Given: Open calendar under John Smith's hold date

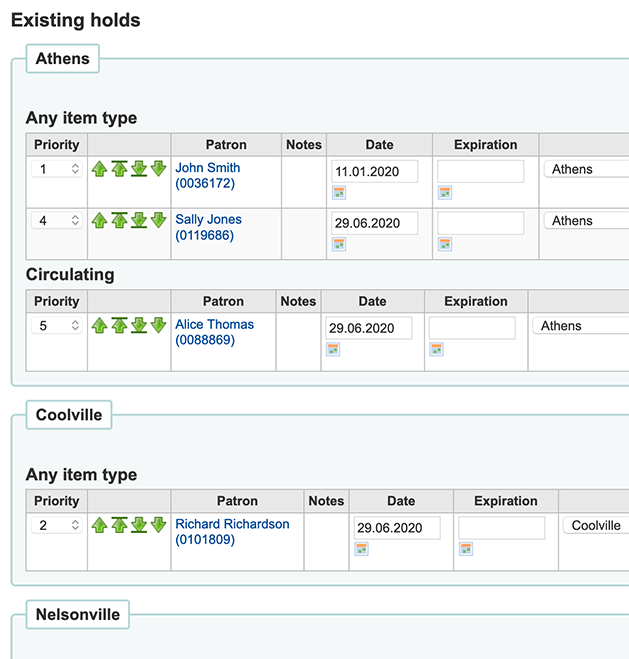Looking at the screenshot, I should 339,192.
